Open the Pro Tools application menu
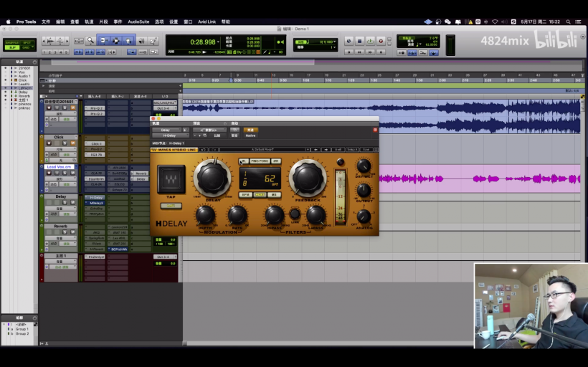The image size is (588, 367). point(26,22)
